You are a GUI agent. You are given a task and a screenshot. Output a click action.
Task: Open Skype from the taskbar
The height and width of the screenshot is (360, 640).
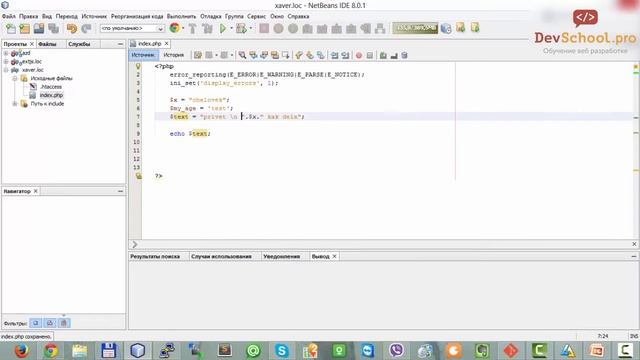click(282, 351)
